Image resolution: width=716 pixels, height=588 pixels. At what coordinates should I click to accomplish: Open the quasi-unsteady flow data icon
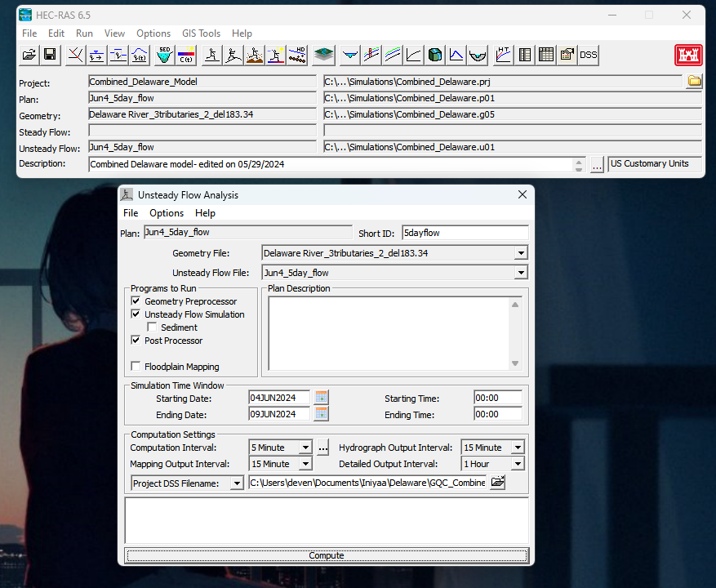(x=118, y=56)
